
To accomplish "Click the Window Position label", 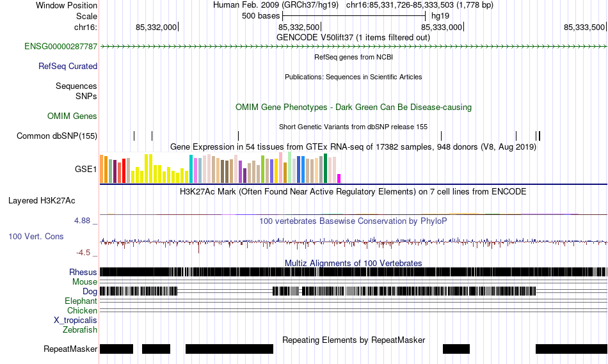I will tap(67, 5).
